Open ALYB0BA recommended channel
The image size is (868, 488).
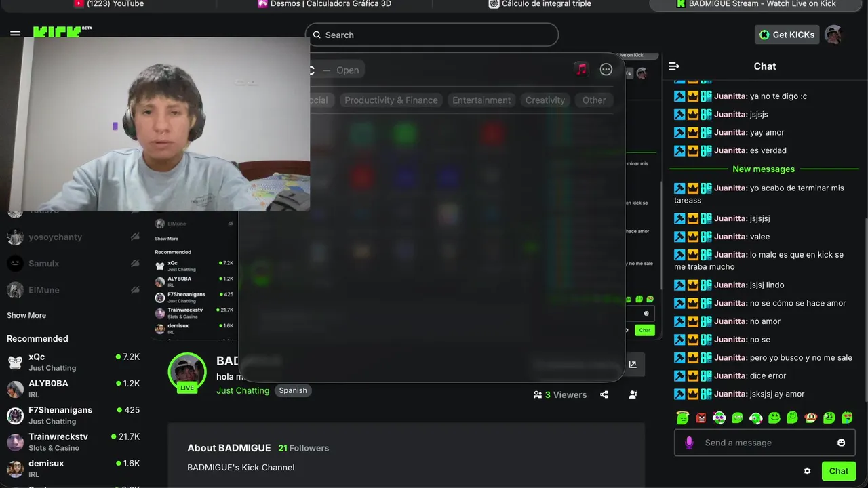[73, 388]
